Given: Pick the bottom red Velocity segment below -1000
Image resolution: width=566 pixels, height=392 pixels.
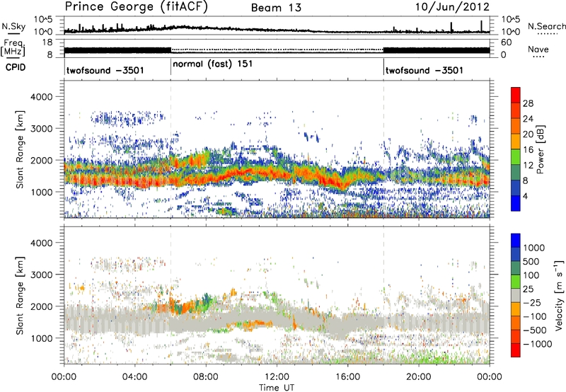Looking at the screenshot, I should [x=516, y=350].
